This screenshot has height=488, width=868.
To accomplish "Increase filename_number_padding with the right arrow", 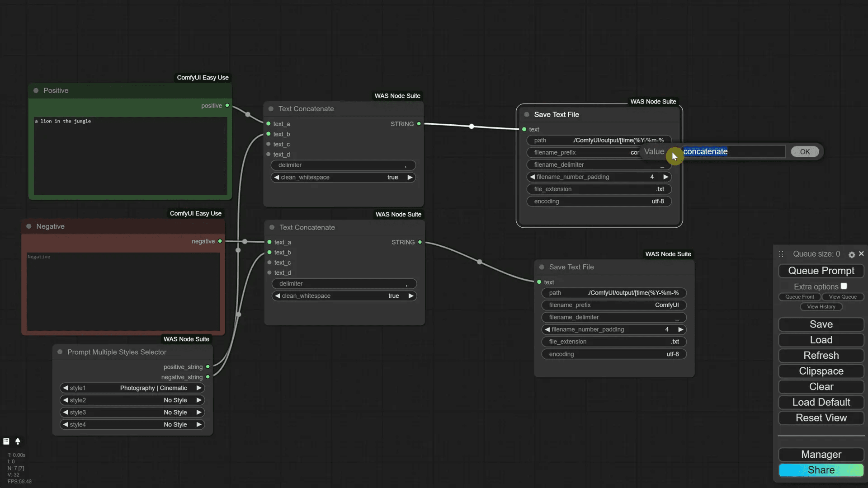I will pyautogui.click(x=665, y=177).
